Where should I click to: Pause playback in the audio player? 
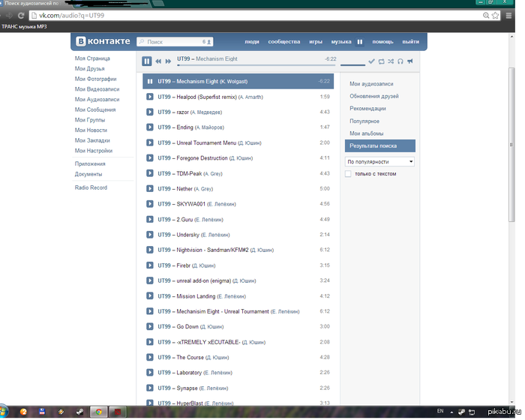(147, 61)
